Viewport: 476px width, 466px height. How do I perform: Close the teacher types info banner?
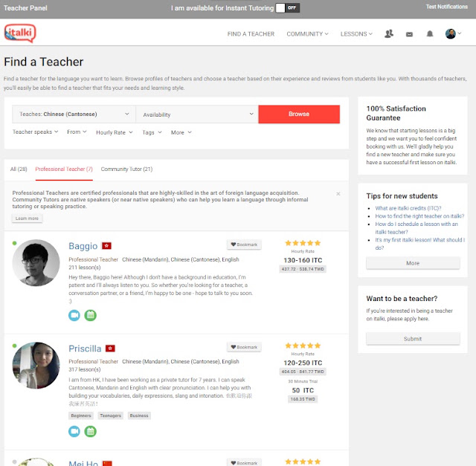click(x=338, y=193)
